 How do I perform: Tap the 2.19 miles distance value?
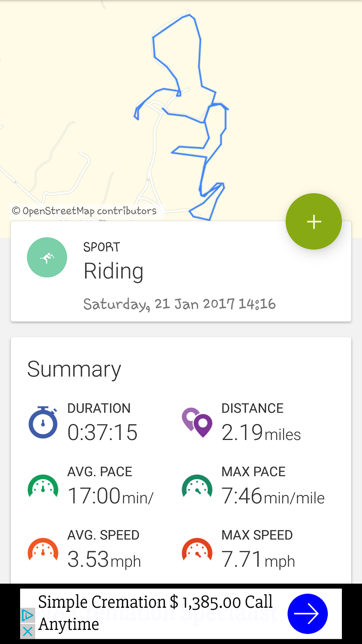261,433
